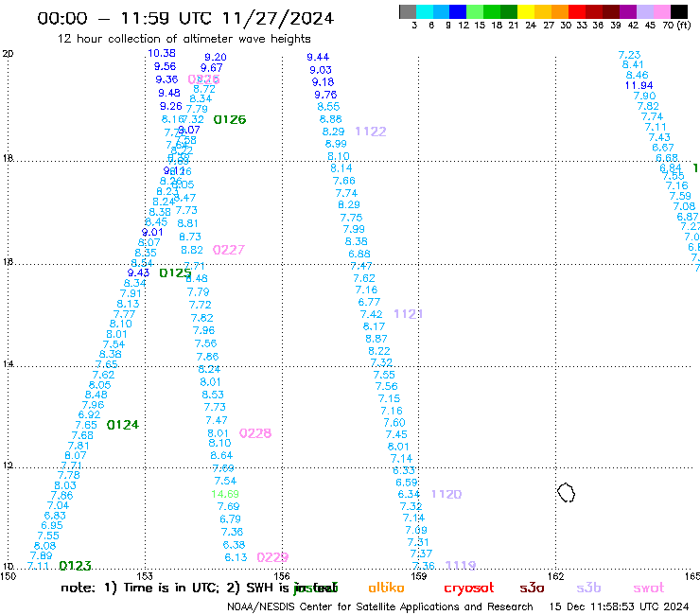Click the 'NOAA/NESDIS Center for Satellite Applications' credit
Image resolution: width=700 pixels, height=615 pixels.
[344, 607]
